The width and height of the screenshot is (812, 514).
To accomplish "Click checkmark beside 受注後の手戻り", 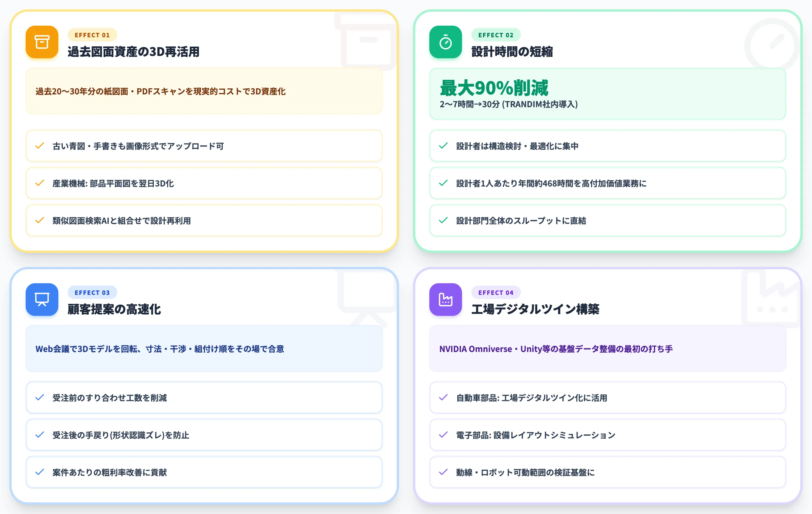I will click(x=40, y=435).
